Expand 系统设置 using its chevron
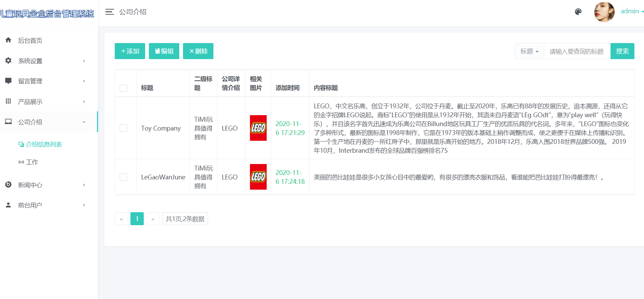Viewport: 644px width, 299px height. click(84, 61)
